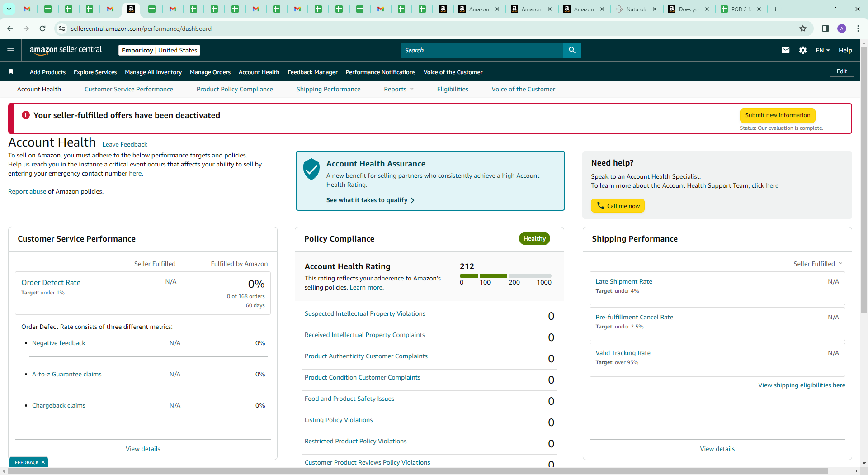Image resolution: width=868 pixels, height=475 pixels.
Task: Close the POD 2 browser tab
Action: pyautogui.click(x=759, y=9)
